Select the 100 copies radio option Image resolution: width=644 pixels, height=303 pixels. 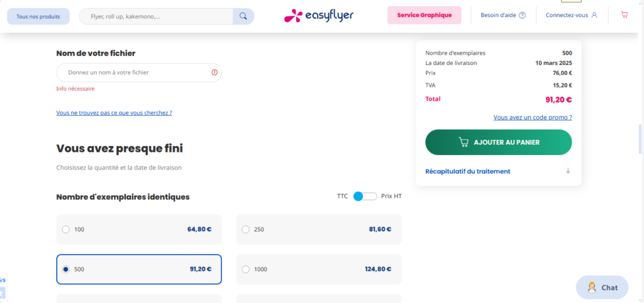coord(65,229)
